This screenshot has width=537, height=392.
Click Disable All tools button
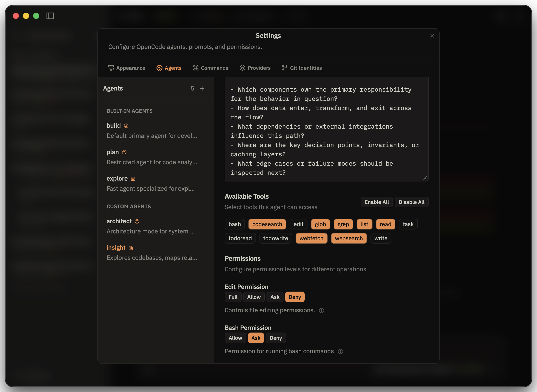click(x=411, y=202)
